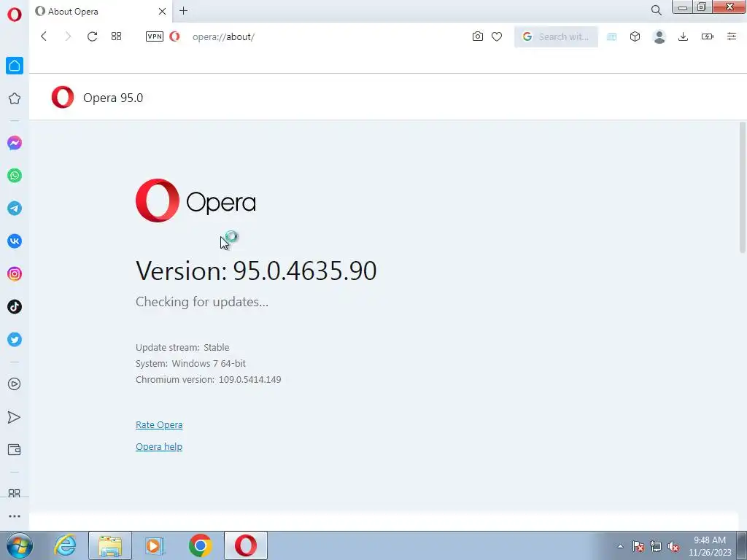This screenshot has height=560, width=747.
Task: Open the Player icon in the sidebar
Action: click(15, 384)
